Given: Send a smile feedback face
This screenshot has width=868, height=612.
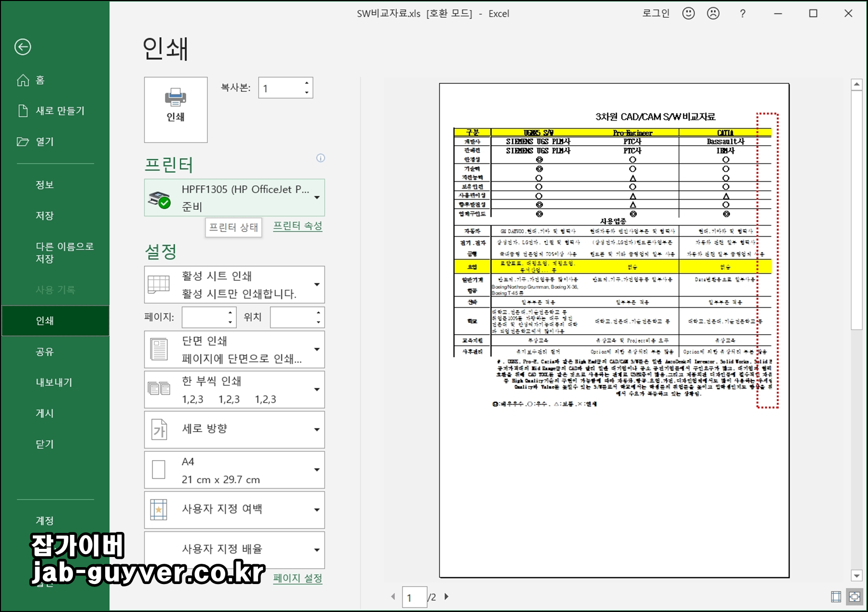Looking at the screenshot, I should point(689,14).
